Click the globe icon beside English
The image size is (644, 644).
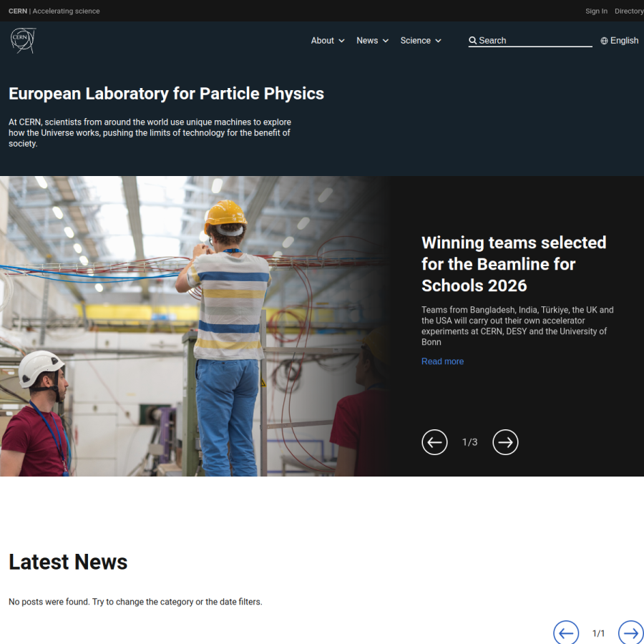[x=604, y=41]
